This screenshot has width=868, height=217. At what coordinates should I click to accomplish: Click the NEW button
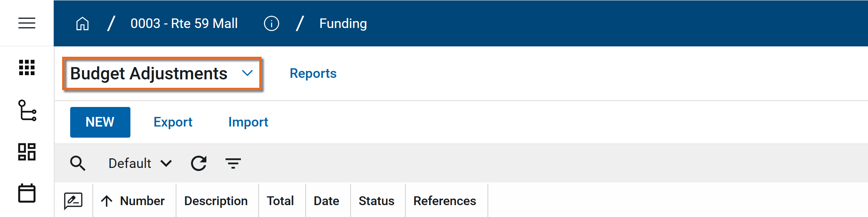(x=100, y=122)
